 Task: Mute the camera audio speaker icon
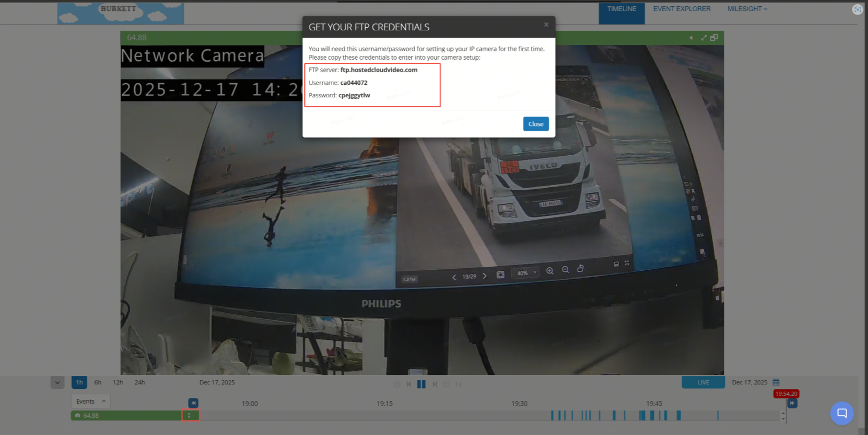click(x=691, y=38)
